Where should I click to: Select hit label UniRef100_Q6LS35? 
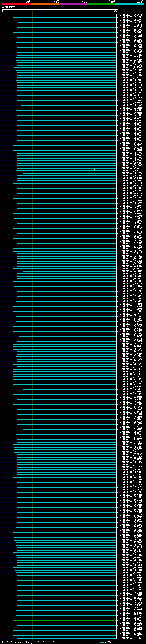(x=131, y=326)
